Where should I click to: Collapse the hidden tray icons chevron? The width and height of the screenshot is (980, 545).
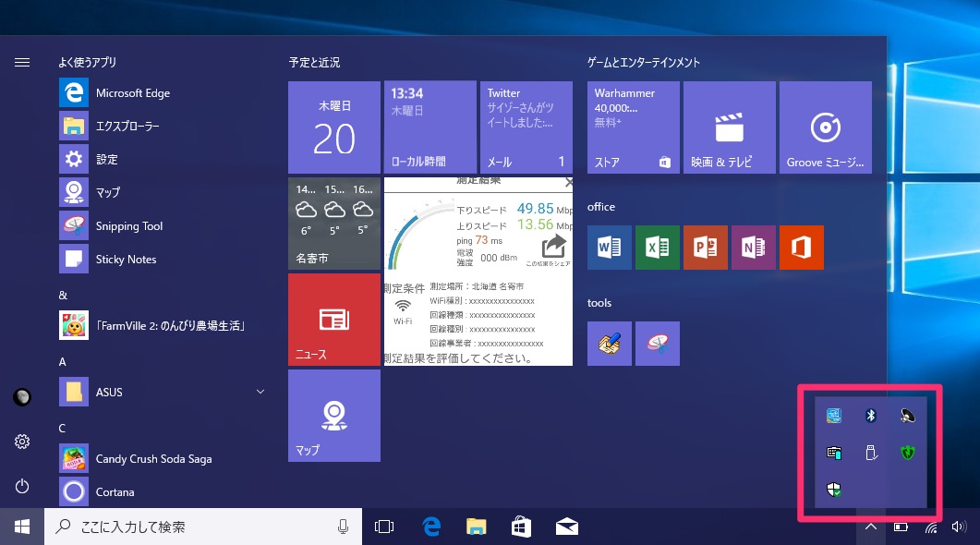(x=871, y=527)
